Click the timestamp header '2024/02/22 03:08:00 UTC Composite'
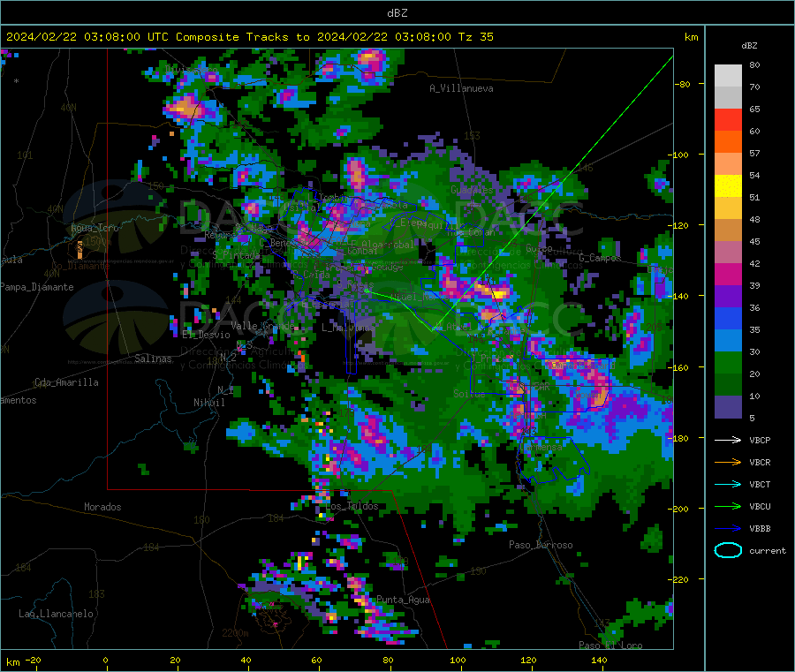Screen dimensions: 795x672 [122, 37]
